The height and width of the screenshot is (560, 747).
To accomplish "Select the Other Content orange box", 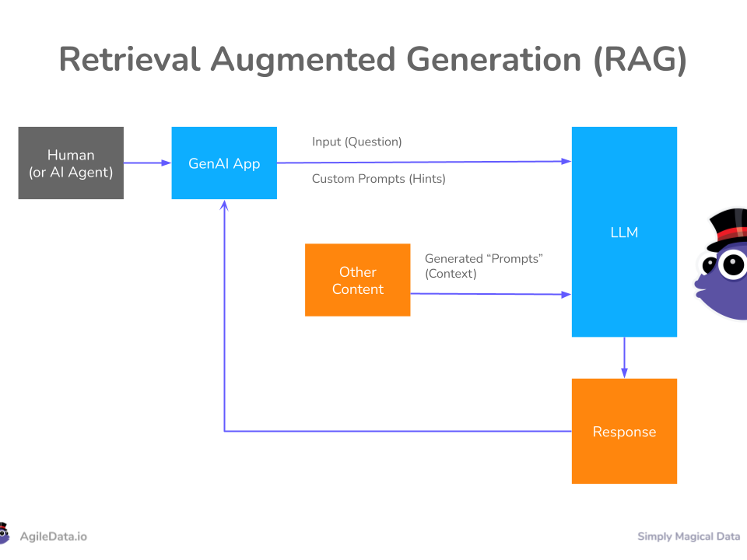I will tap(357, 280).
